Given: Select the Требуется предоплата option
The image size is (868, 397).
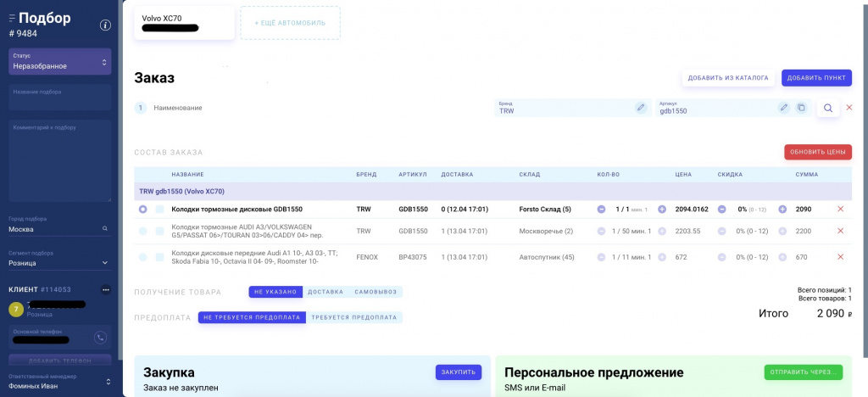Looking at the screenshot, I should click(353, 317).
